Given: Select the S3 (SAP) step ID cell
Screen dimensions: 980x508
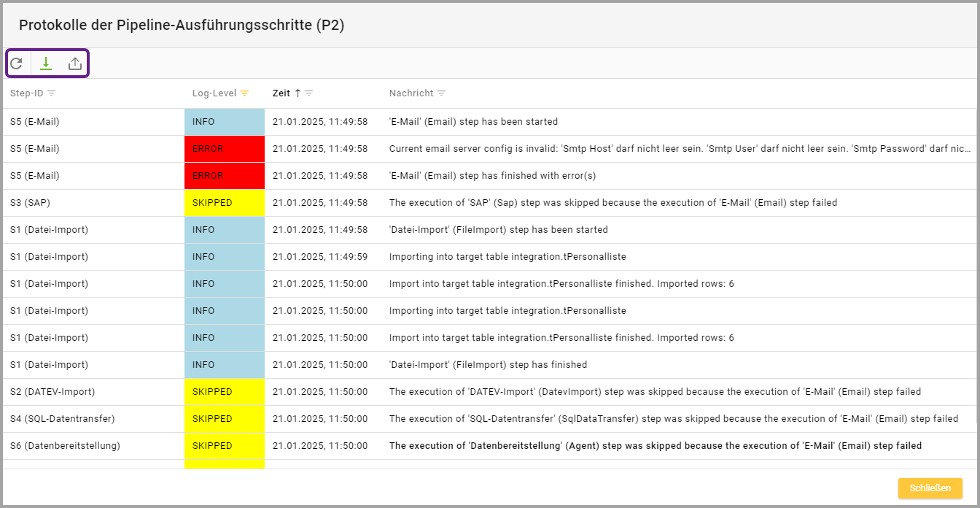Looking at the screenshot, I should (31, 203).
